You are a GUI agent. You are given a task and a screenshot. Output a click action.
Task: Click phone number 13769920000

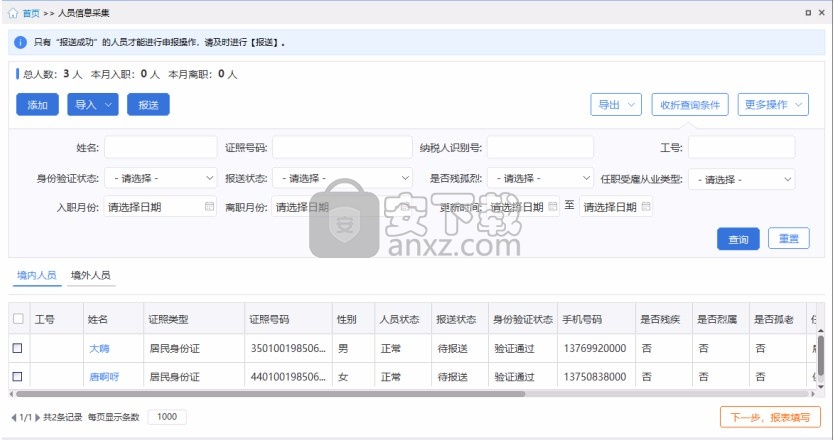click(x=595, y=348)
